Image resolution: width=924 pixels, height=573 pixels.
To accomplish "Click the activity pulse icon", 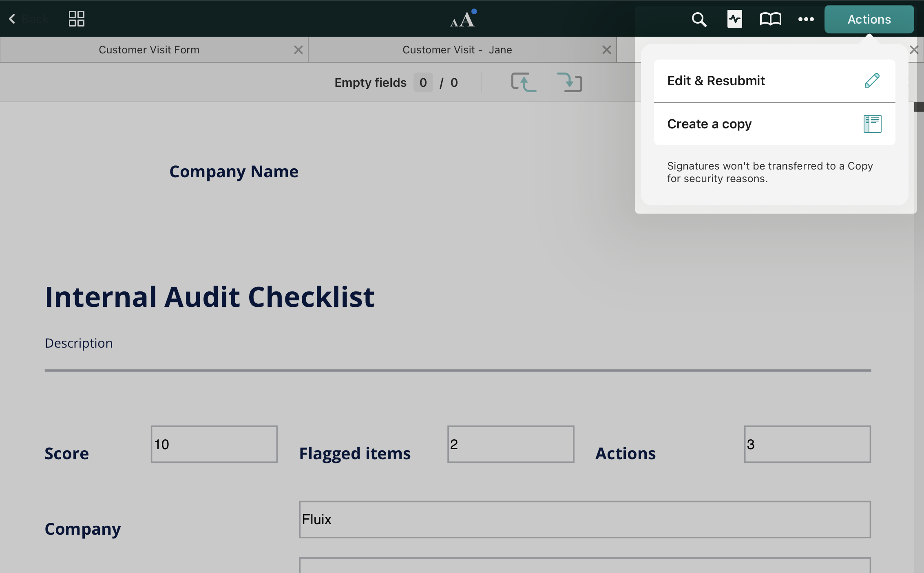I will (734, 19).
